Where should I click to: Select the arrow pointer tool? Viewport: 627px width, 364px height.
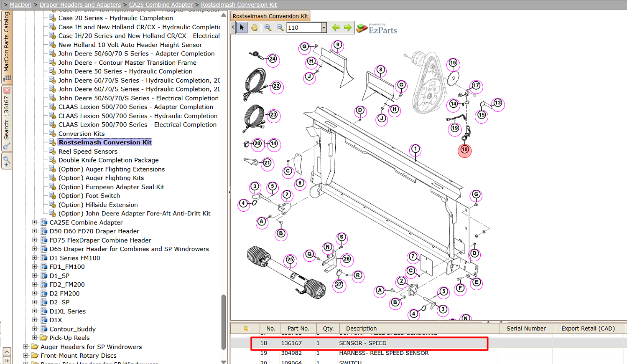[242, 28]
